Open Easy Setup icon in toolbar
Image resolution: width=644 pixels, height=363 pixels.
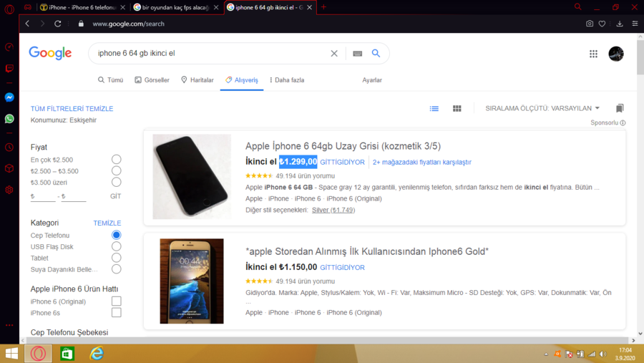[x=635, y=24]
